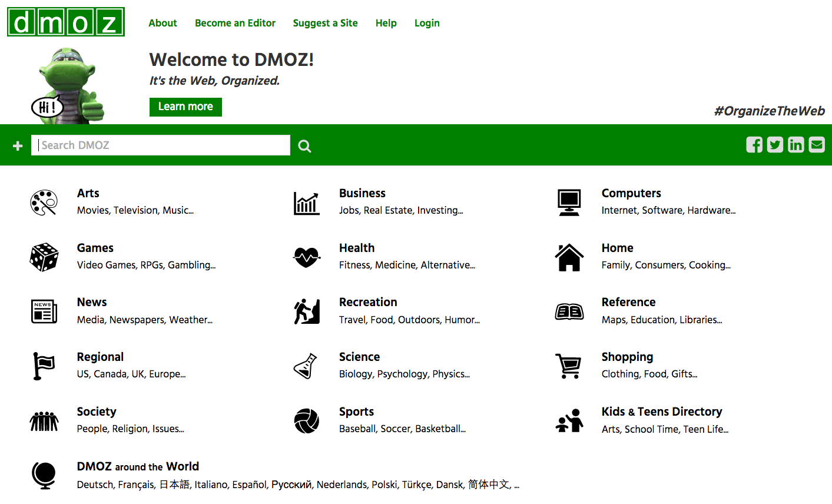The image size is (832, 504).
Task: Click the magnifying glass search icon
Action: click(304, 146)
